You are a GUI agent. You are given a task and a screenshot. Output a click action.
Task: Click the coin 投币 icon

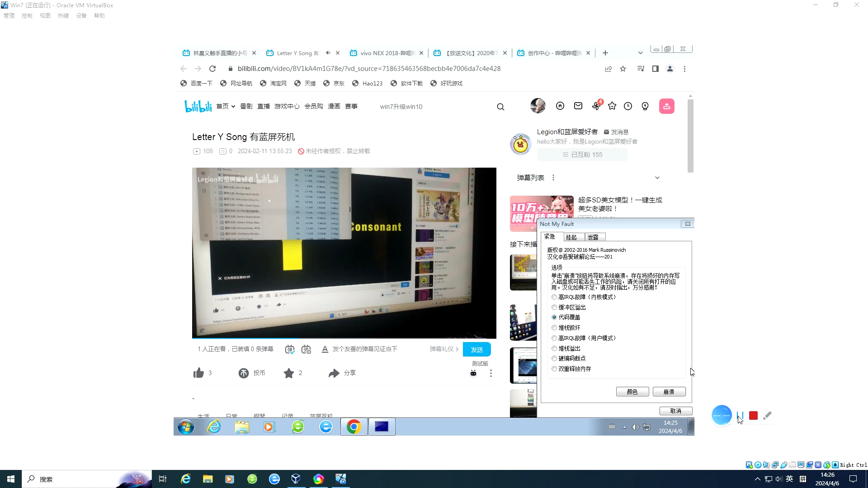point(243,373)
